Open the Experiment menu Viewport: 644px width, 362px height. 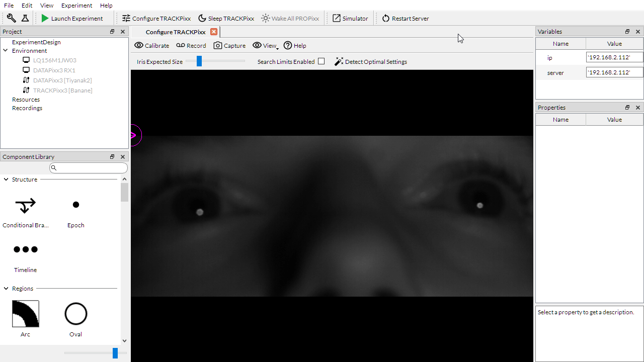pyautogui.click(x=76, y=6)
